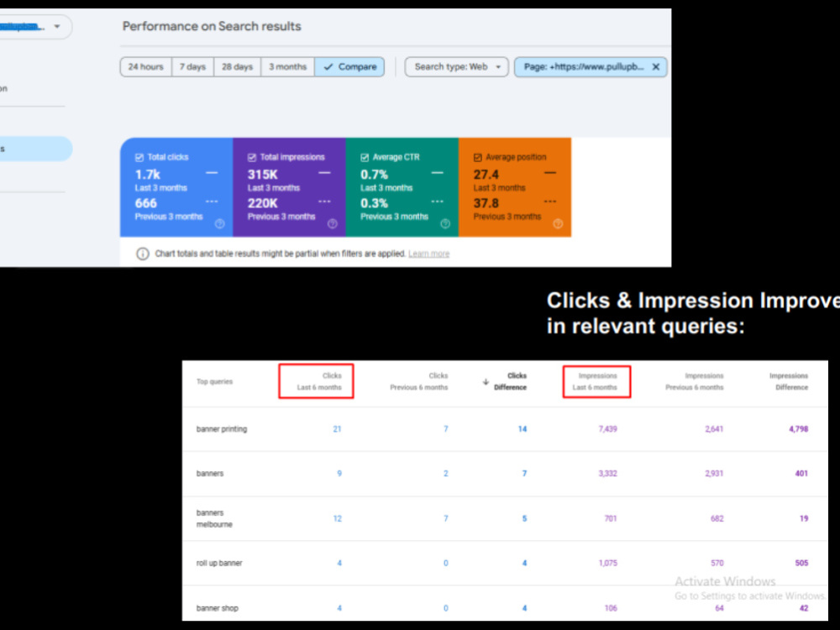Click the 3,332 impressions value
This screenshot has height=630, width=840.
pyautogui.click(x=607, y=474)
